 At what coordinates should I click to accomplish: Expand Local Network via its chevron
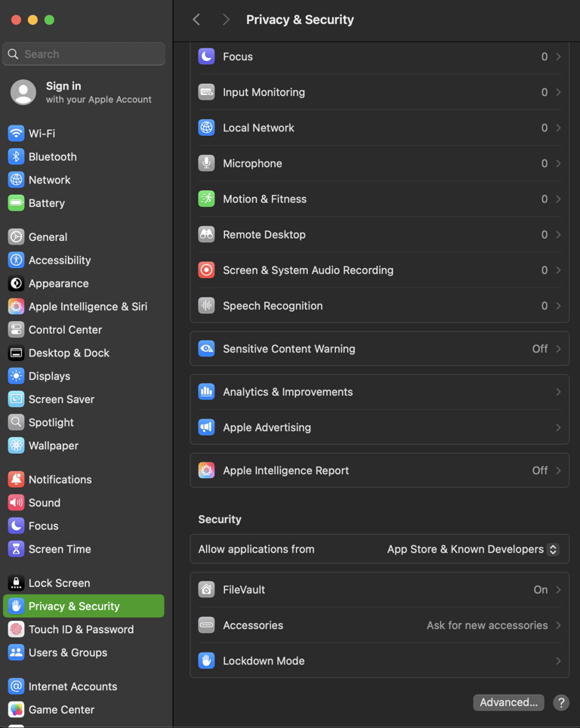point(558,128)
